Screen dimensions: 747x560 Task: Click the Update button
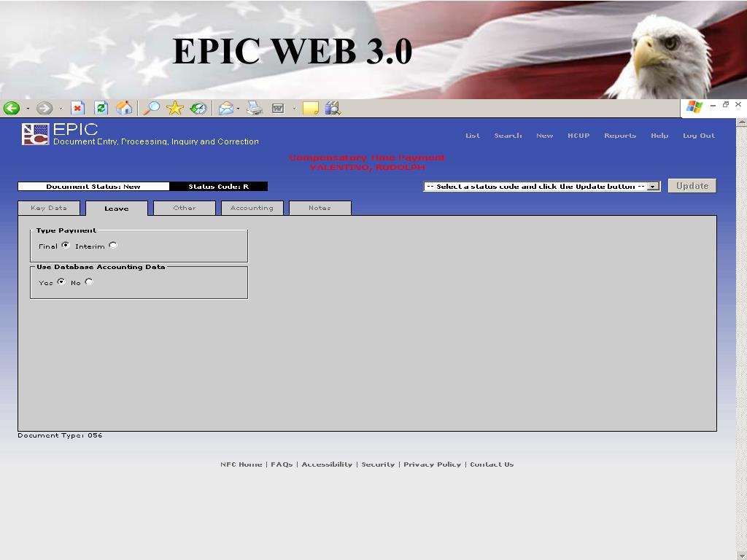click(x=692, y=186)
